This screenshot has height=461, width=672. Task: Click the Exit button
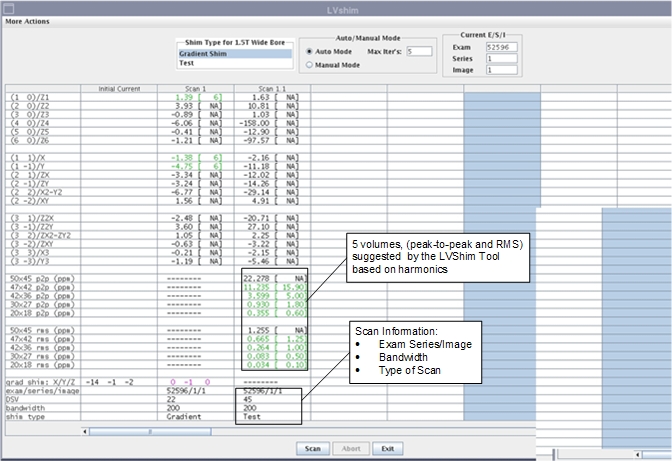[386, 449]
